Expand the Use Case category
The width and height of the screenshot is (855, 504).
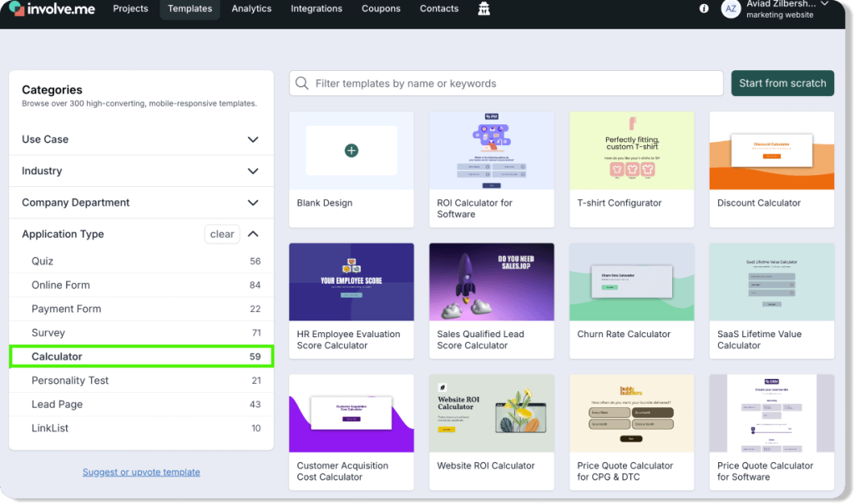pyautogui.click(x=141, y=139)
